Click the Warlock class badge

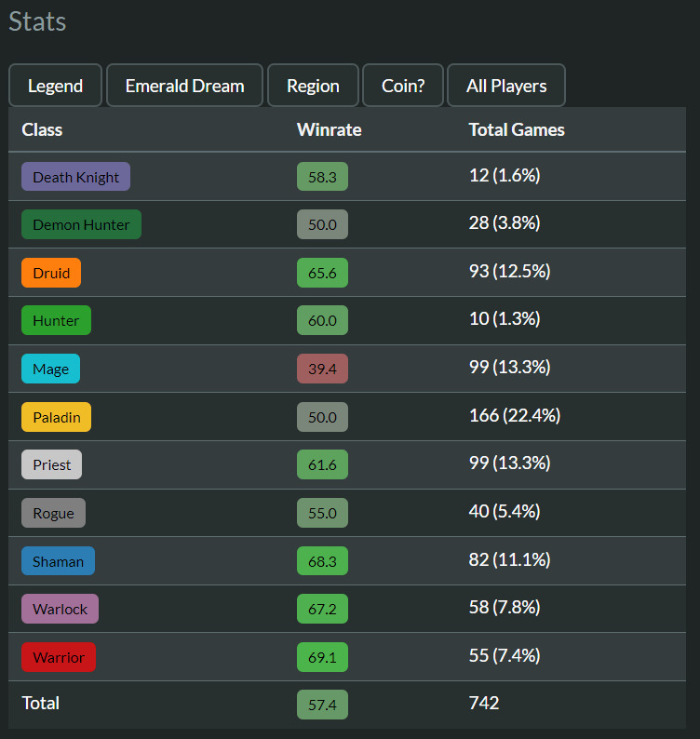pyautogui.click(x=60, y=609)
